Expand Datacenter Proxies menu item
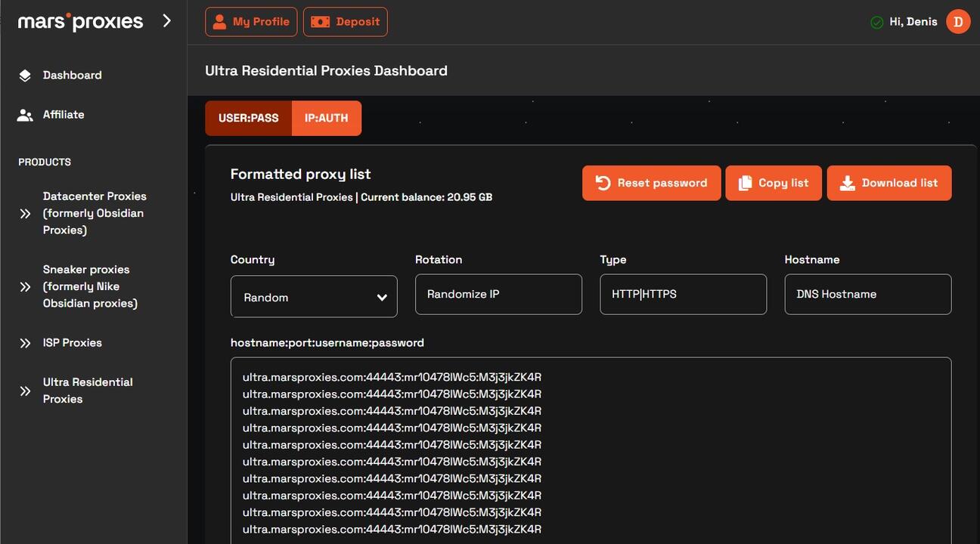This screenshot has height=544, width=980. 95,213
